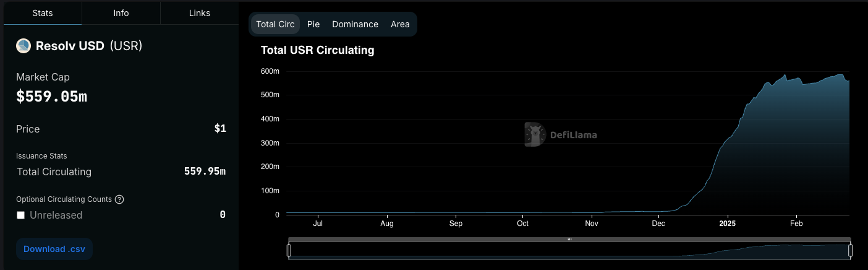
Task: Click the 600m y-axis label
Action: pos(270,71)
